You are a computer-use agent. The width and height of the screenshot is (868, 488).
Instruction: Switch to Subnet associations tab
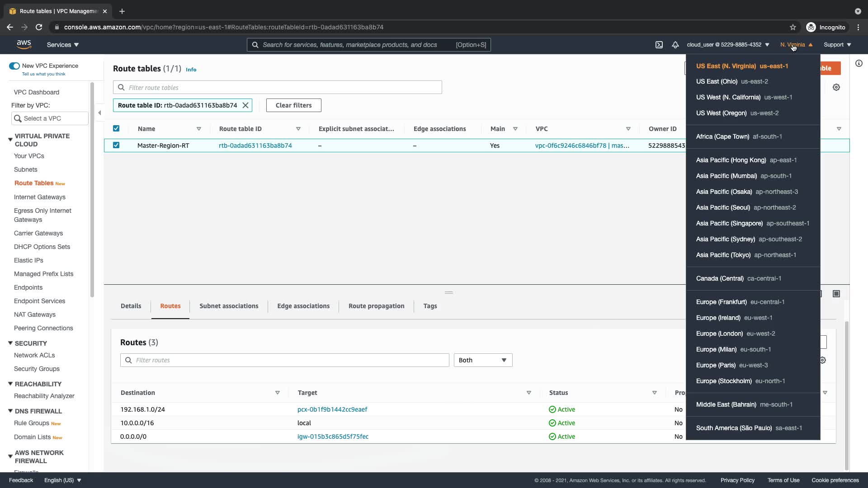pyautogui.click(x=229, y=306)
